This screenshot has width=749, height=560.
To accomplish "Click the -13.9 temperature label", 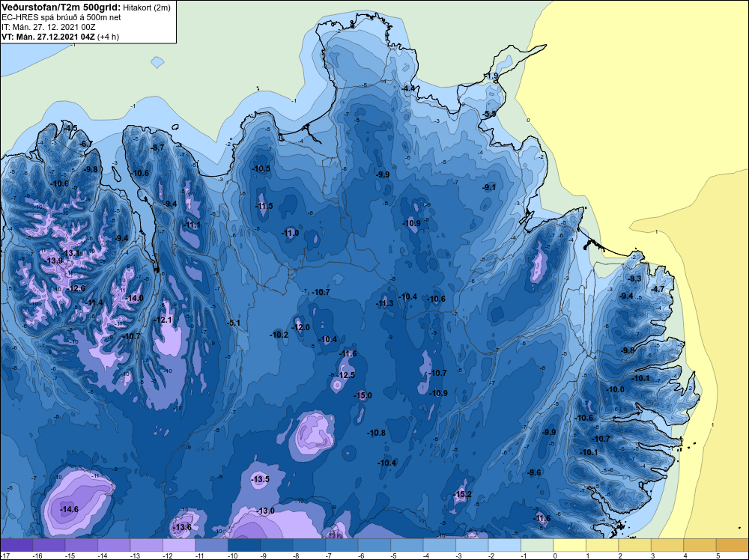I will [x=53, y=261].
